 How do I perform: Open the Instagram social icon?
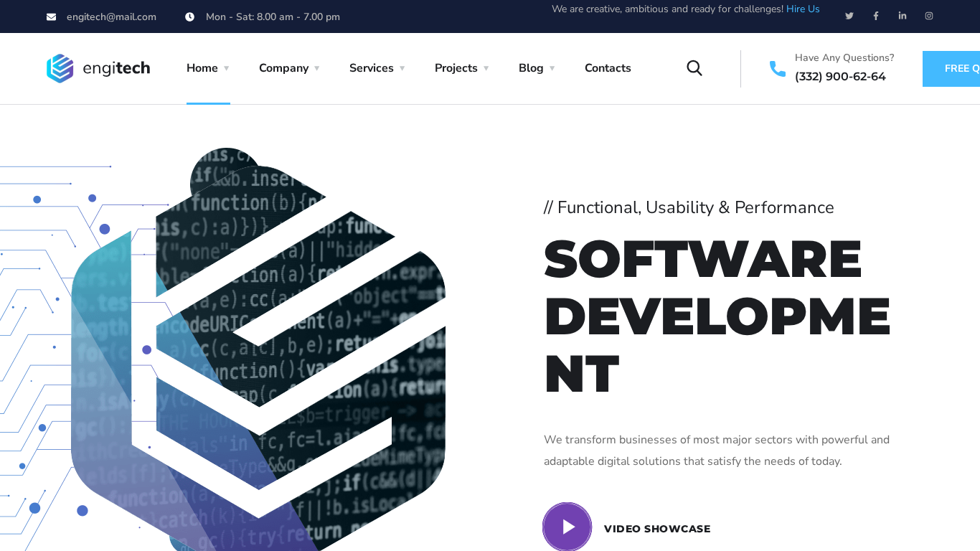pos(929,16)
